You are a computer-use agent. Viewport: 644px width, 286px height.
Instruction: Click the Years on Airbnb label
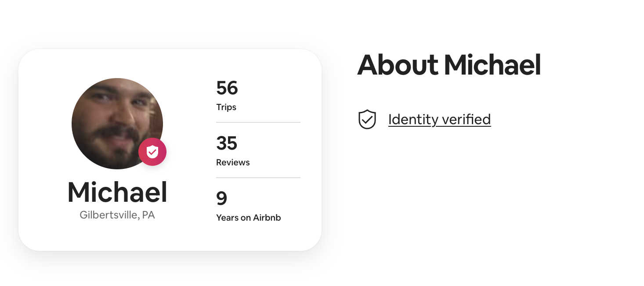point(248,218)
